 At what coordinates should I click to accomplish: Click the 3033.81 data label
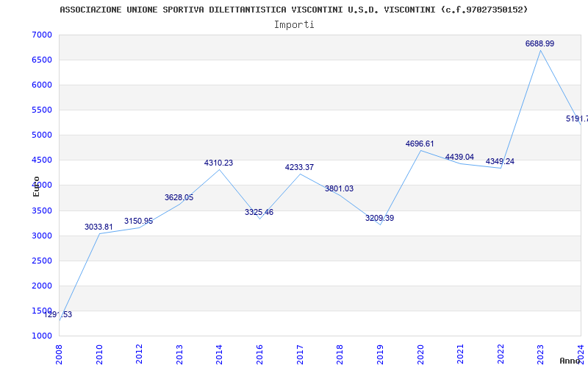pyautogui.click(x=98, y=227)
